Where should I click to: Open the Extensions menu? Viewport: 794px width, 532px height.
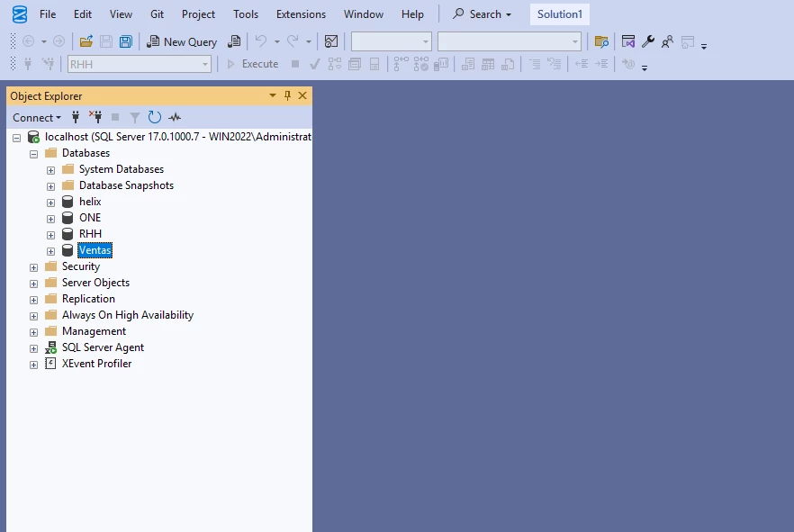(301, 14)
